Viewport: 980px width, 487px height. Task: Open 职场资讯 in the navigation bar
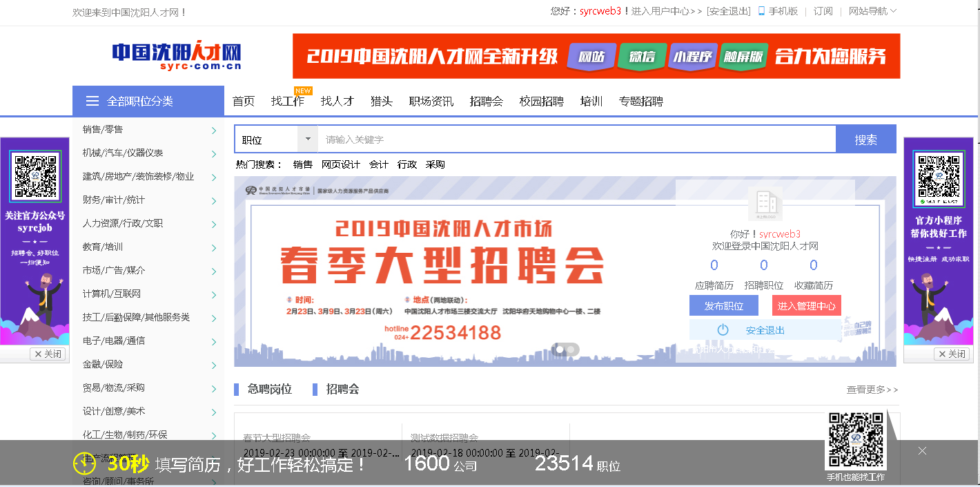tap(431, 102)
